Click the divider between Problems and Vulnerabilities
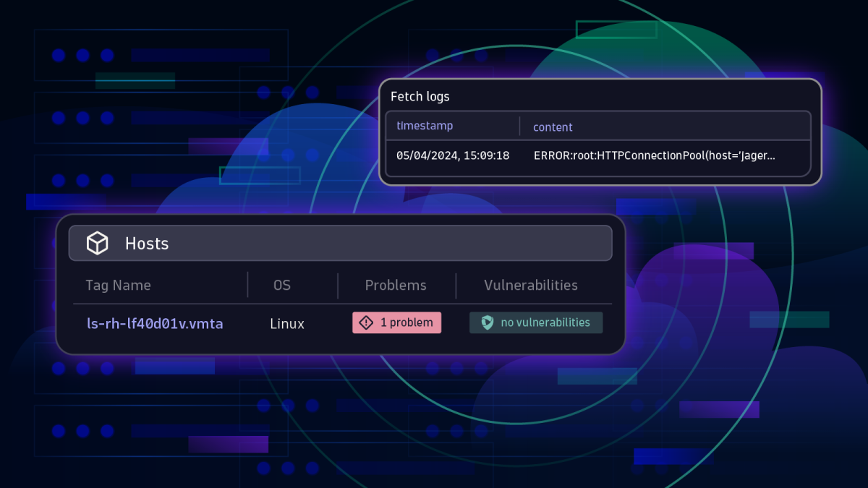868x488 pixels. [456, 285]
